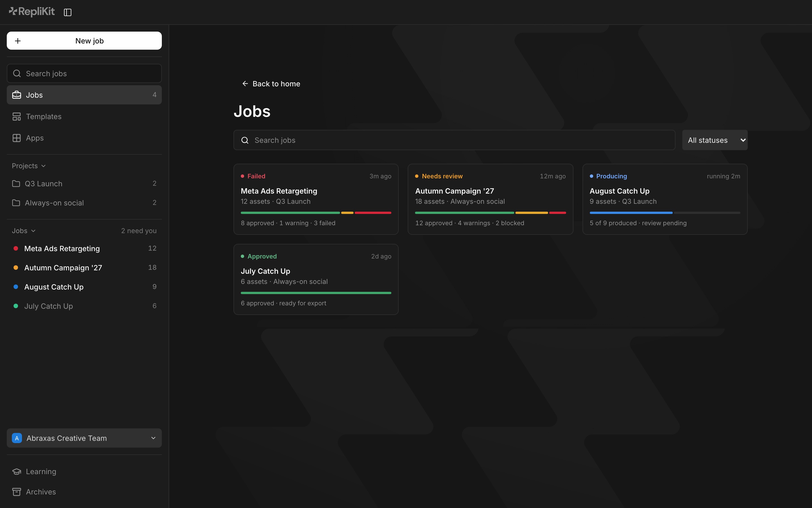Select July Catch Up in sidebar

point(84,306)
